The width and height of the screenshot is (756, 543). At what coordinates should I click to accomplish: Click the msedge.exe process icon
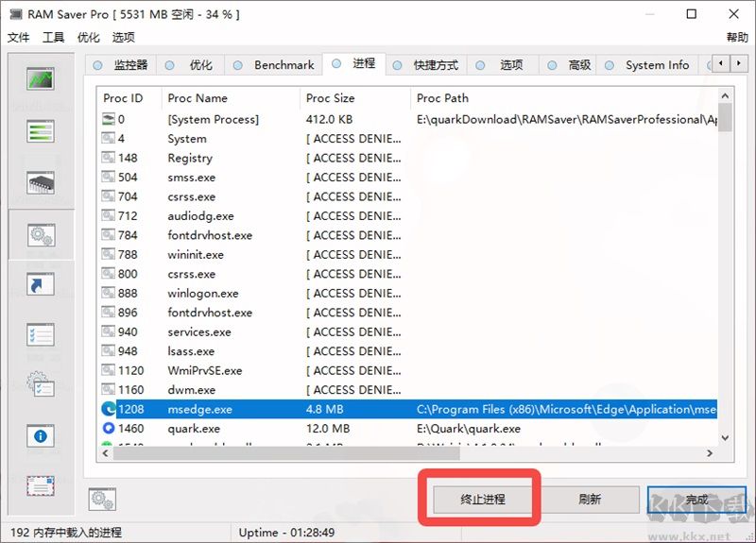tap(109, 409)
